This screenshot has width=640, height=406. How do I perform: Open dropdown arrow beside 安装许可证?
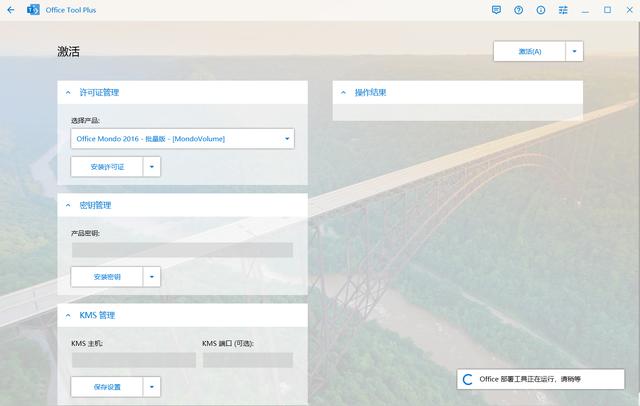point(152,167)
